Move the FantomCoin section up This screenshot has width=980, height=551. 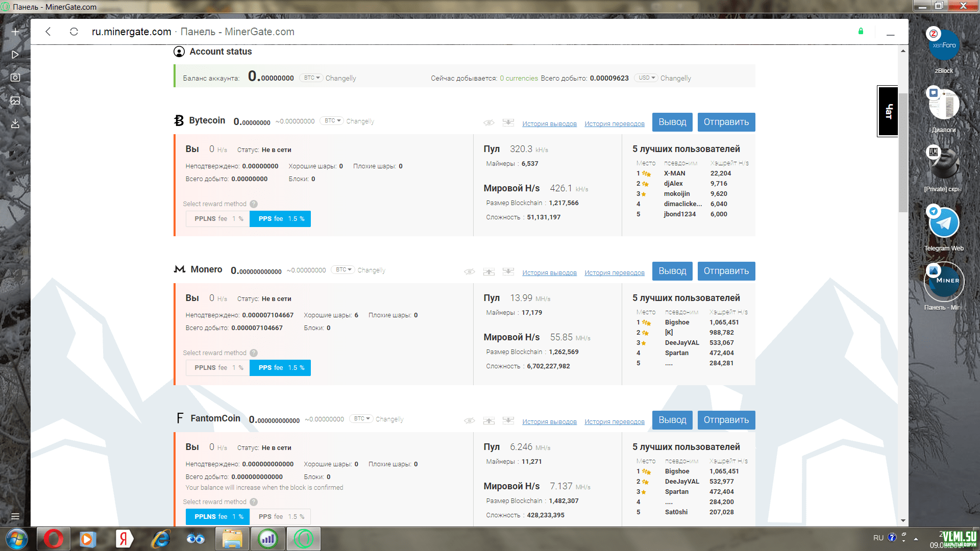[x=489, y=420]
